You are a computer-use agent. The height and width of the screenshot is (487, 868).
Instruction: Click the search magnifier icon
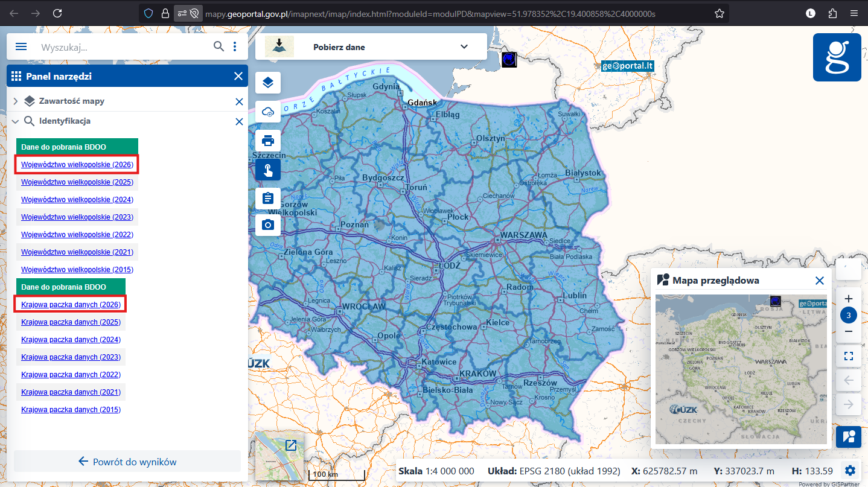(219, 46)
